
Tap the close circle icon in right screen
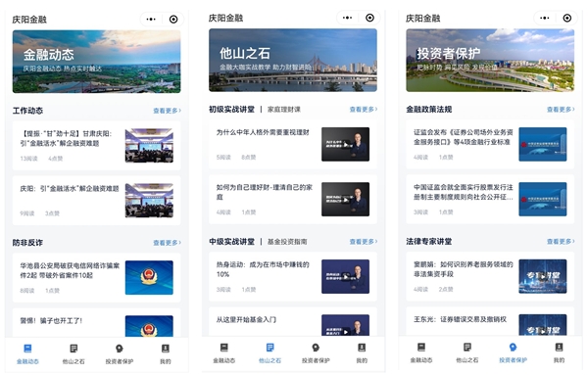pyautogui.click(x=567, y=18)
